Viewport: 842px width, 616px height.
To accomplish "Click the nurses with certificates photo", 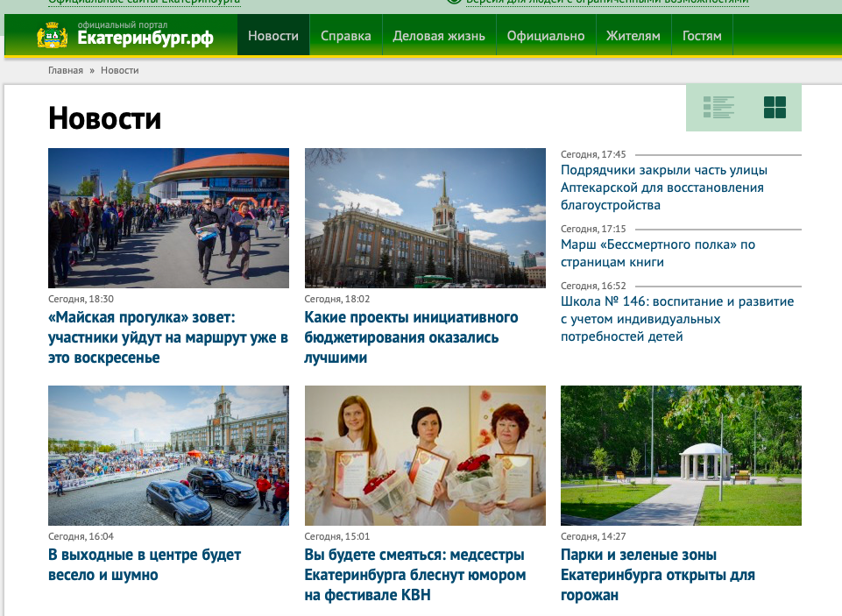I will coord(425,456).
